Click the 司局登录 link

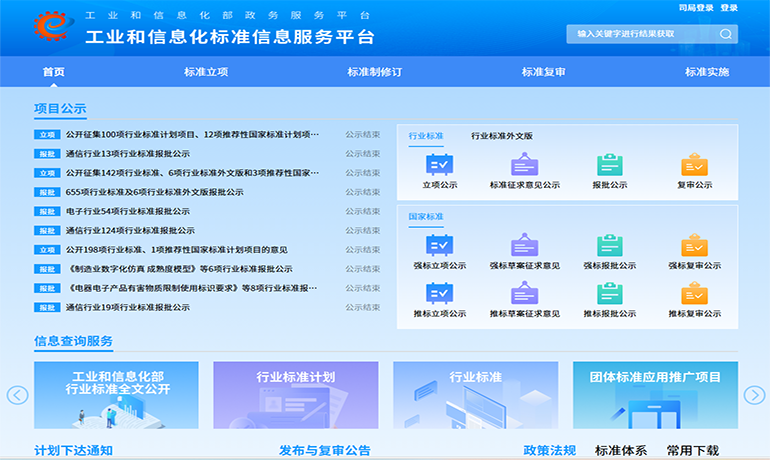point(696,8)
